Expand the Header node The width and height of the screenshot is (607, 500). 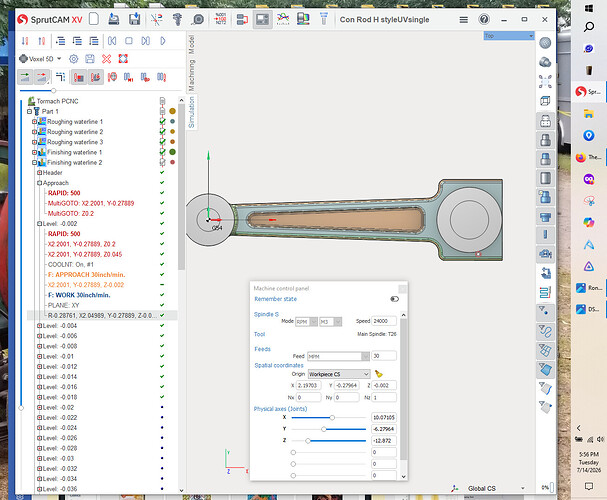coord(39,173)
